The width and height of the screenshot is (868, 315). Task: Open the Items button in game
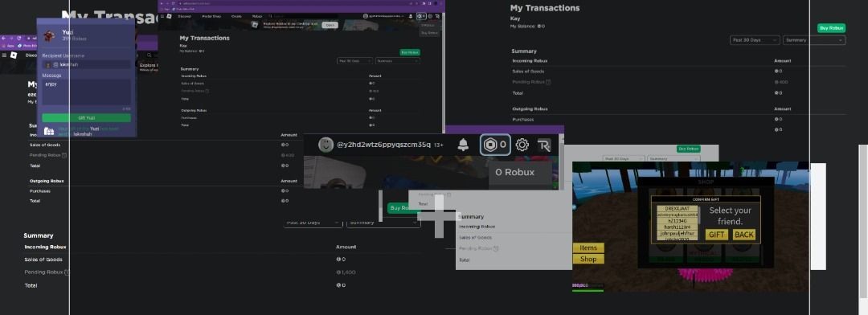[588, 247]
